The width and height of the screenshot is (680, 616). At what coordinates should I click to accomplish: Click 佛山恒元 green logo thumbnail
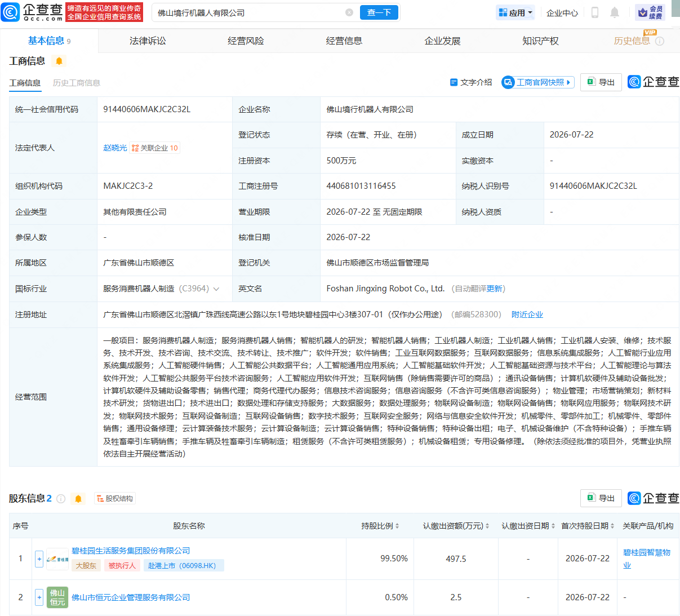pyautogui.click(x=57, y=597)
